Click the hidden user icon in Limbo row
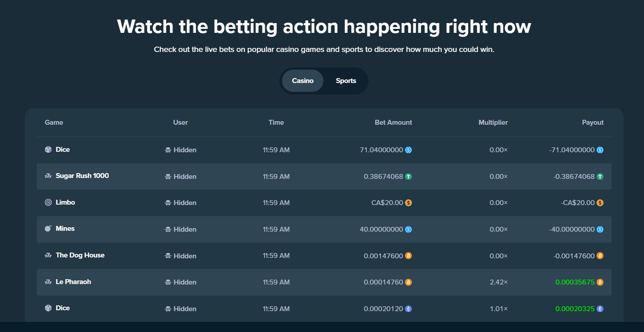The width and height of the screenshot is (644, 332). coord(168,203)
